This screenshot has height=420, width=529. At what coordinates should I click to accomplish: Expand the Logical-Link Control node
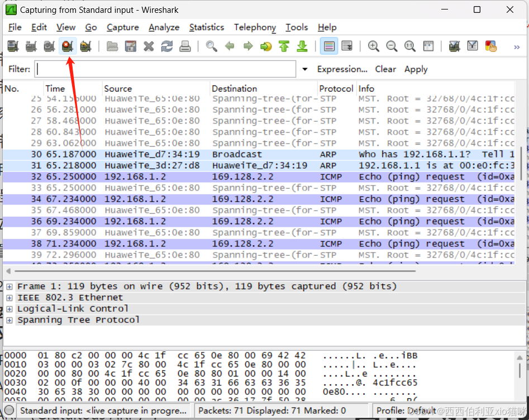pyautogui.click(x=9, y=309)
